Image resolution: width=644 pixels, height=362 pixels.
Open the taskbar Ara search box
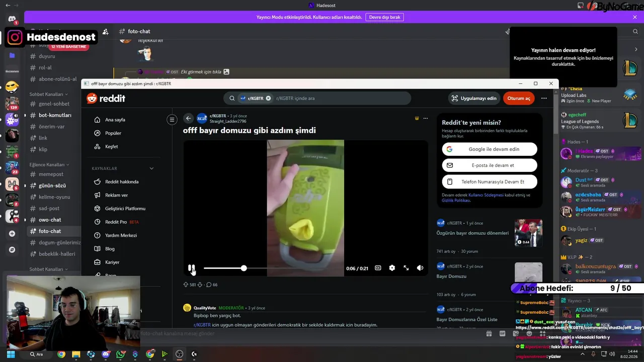point(37,354)
